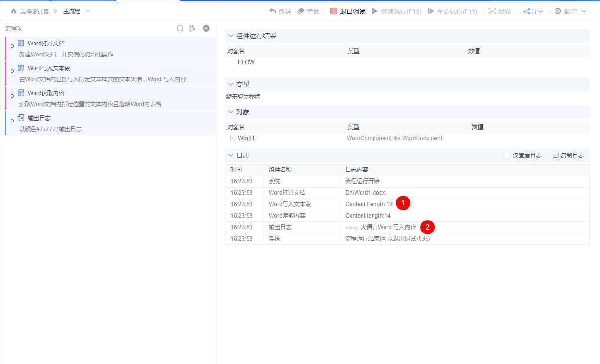600x364 pixels.
Task: Click 新建Word文档，并实例化初始化操作 description
Action: (x=66, y=55)
